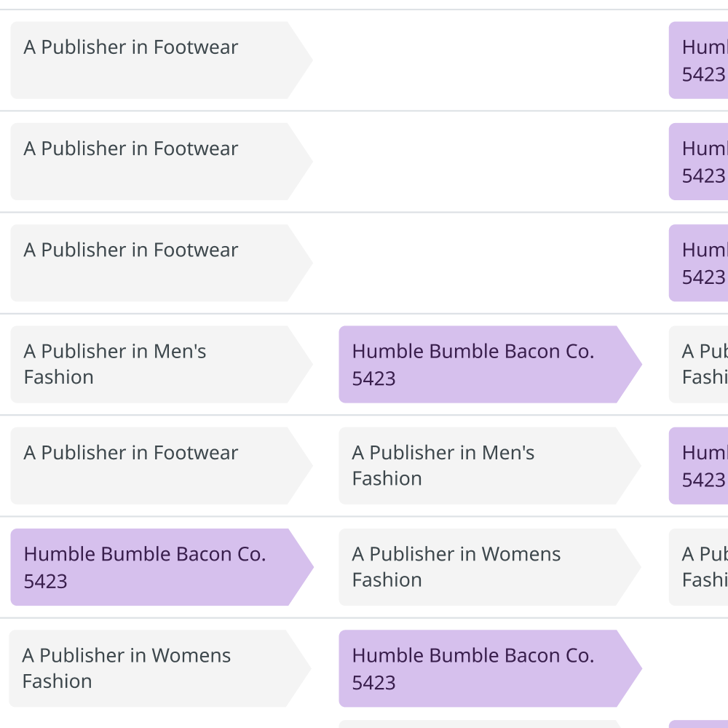Open Womens Fashion step following Humble Bumble Bacon Co.
The image size is (728, 728).
point(480,567)
